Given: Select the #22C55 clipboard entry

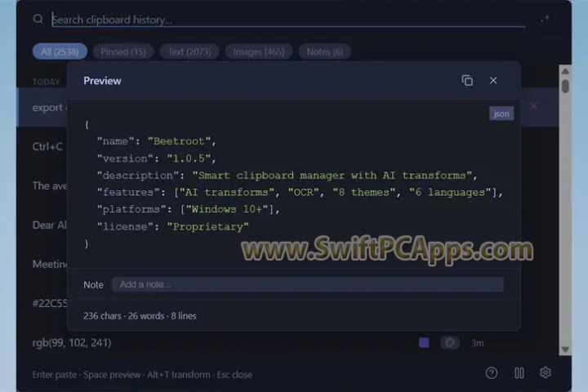Looking at the screenshot, I should coord(50,303).
